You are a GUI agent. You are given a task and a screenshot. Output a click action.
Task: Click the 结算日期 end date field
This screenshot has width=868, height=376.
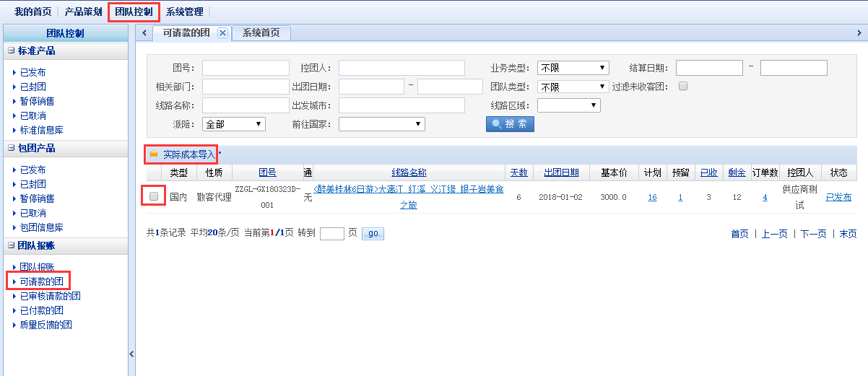click(x=794, y=68)
